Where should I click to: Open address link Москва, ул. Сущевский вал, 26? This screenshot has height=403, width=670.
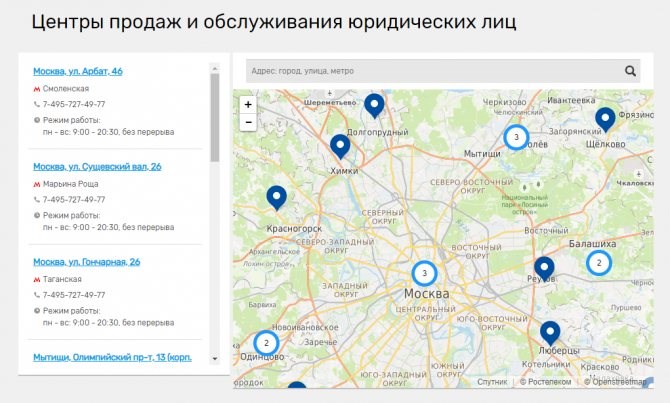tap(97, 167)
